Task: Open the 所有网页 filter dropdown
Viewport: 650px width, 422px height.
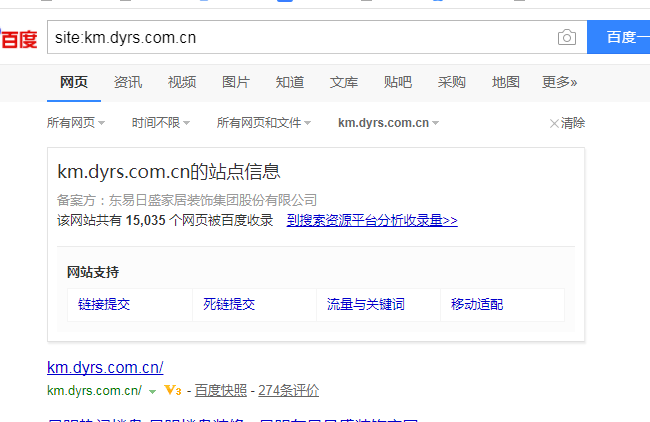Action: click(76, 123)
